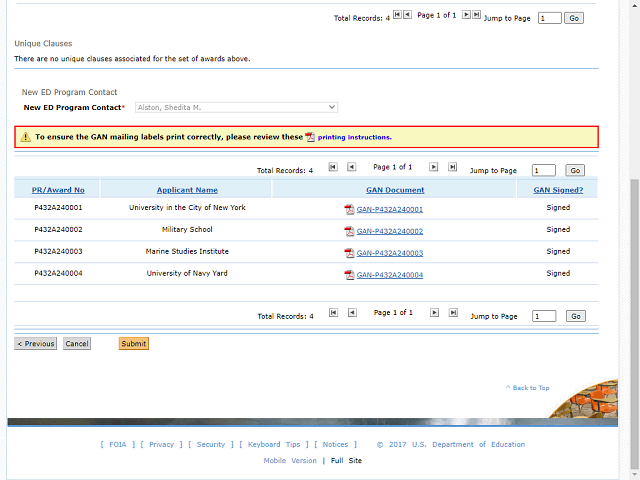
Task: Click Go button in top pager
Action: [x=574, y=18]
